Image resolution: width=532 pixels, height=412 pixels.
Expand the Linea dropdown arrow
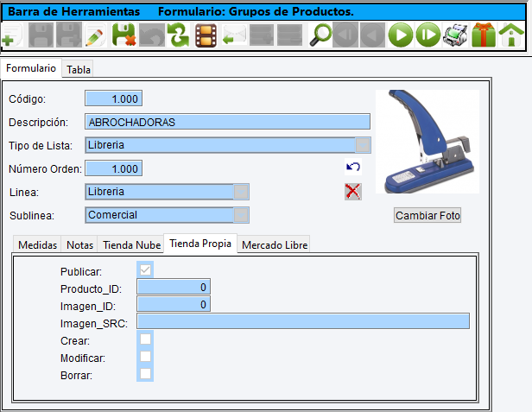coord(241,192)
